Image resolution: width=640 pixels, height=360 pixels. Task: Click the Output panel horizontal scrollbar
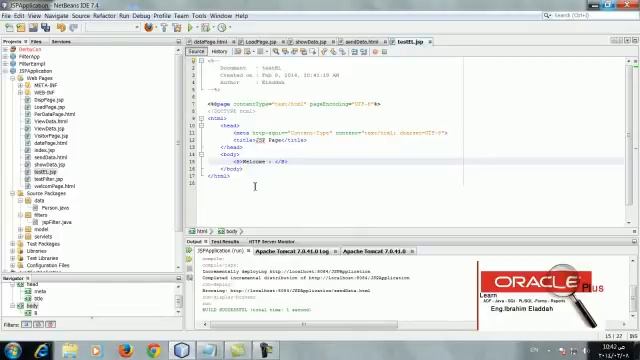click(x=303, y=324)
